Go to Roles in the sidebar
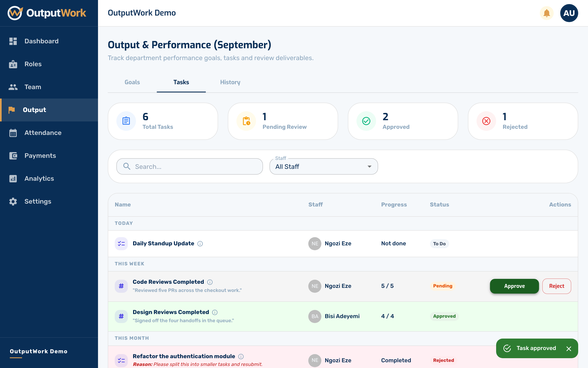The image size is (588, 368). (x=49, y=64)
